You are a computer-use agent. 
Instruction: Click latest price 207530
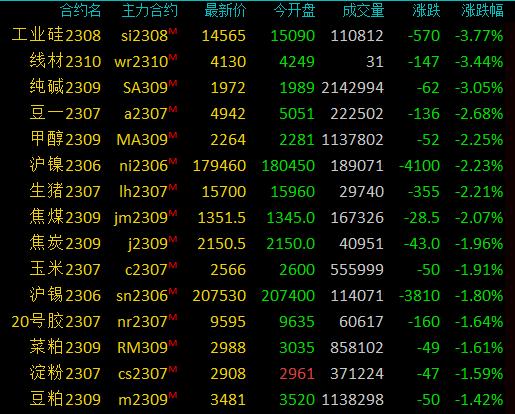(219, 296)
